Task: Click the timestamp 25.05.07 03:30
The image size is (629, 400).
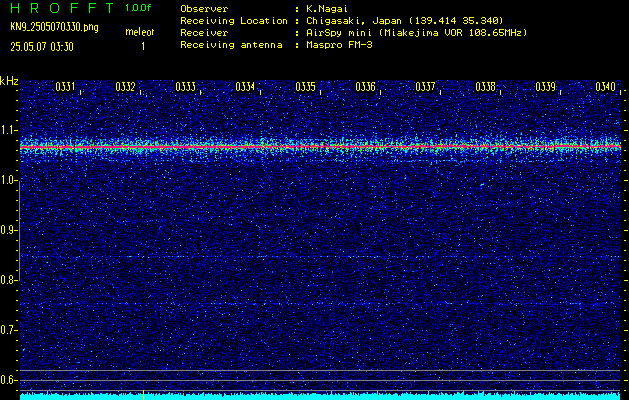Action: (x=42, y=47)
